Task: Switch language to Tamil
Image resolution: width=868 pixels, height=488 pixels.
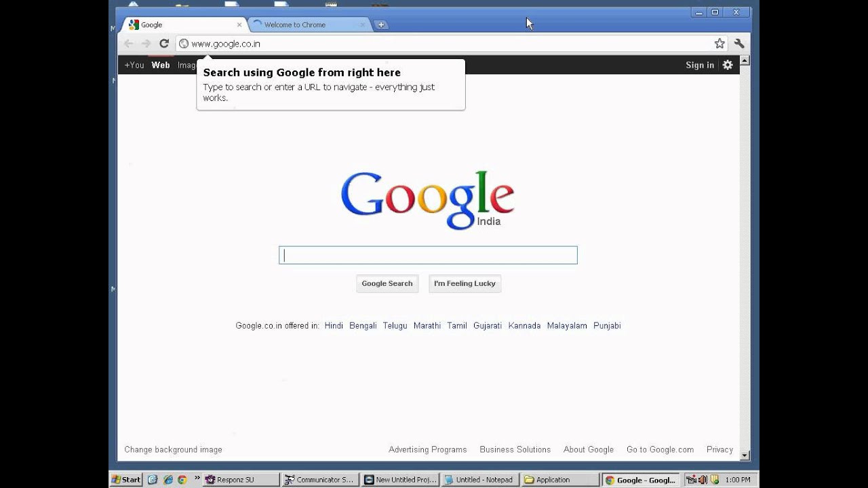Action: 457,326
